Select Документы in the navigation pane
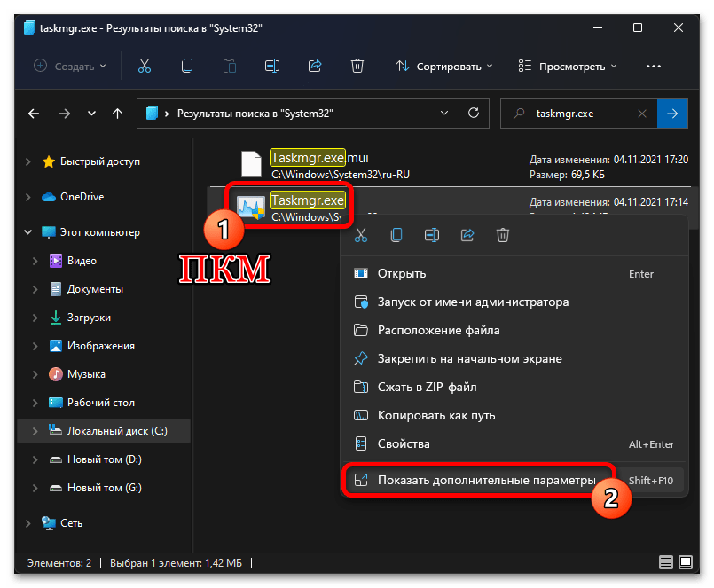 95,289
